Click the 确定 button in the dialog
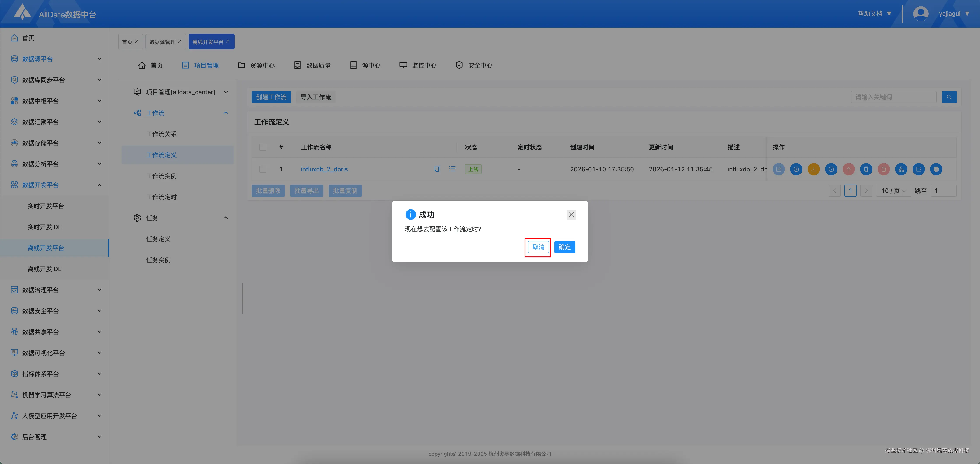The width and height of the screenshot is (980, 464). pyautogui.click(x=564, y=247)
